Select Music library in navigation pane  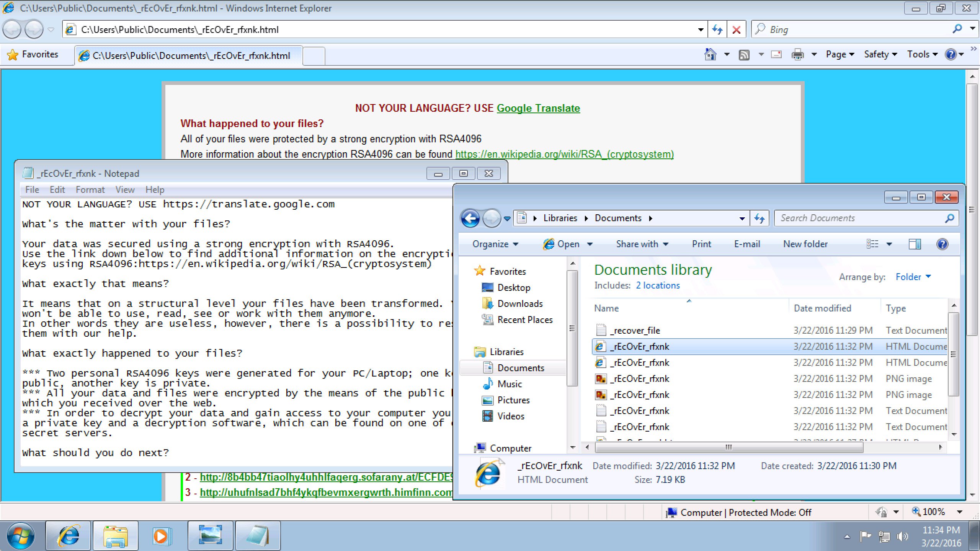[x=510, y=384]
